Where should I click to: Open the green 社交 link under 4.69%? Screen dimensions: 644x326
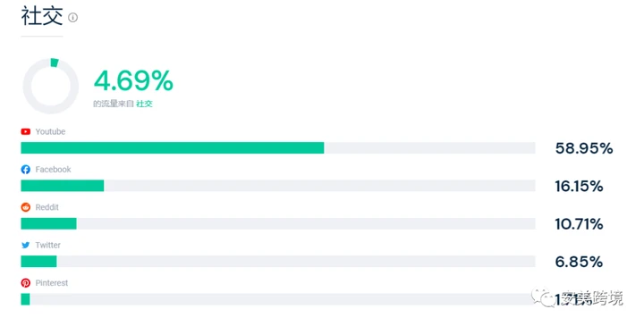coord(144,104)
